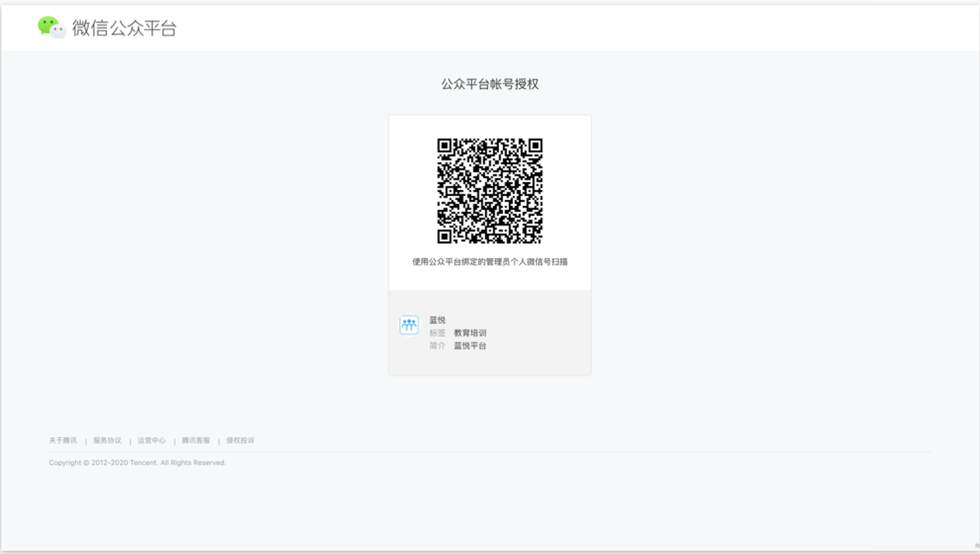This screenshot has width=980, height=554.
Task: Click the 蓝悦 account avatar icon
Action: click(x=409, y=325)
